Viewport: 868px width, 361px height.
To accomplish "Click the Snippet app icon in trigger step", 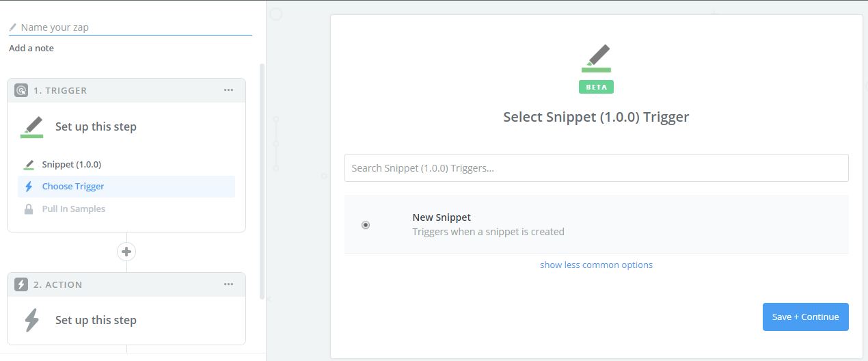I will (31, 127).
